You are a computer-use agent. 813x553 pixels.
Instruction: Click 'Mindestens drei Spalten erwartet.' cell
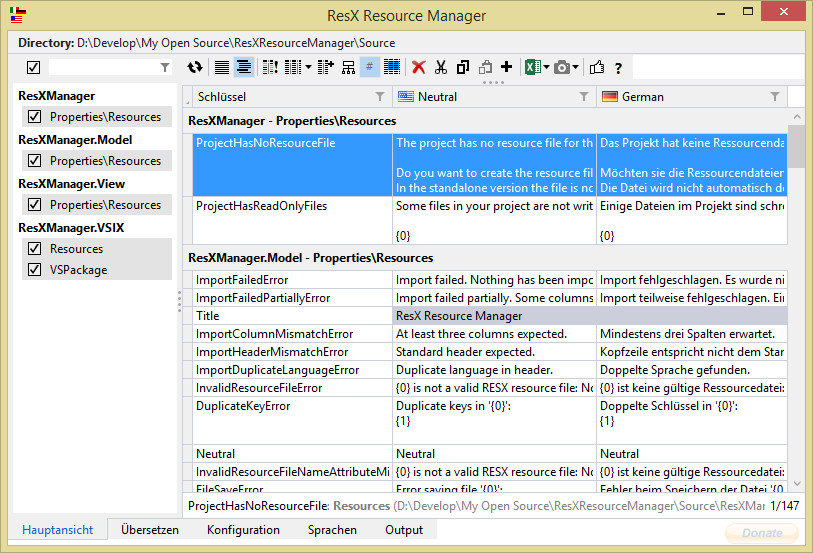pos(692,334)
